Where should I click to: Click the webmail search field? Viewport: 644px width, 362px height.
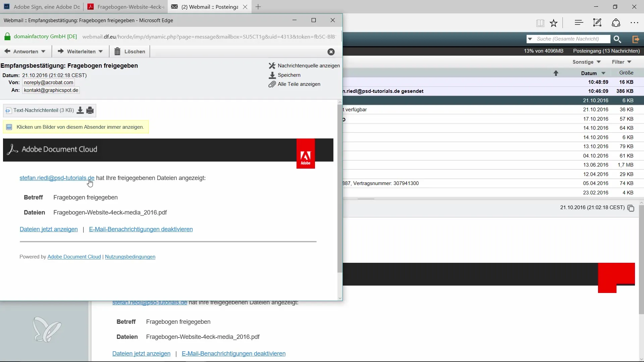pos(572,39)
